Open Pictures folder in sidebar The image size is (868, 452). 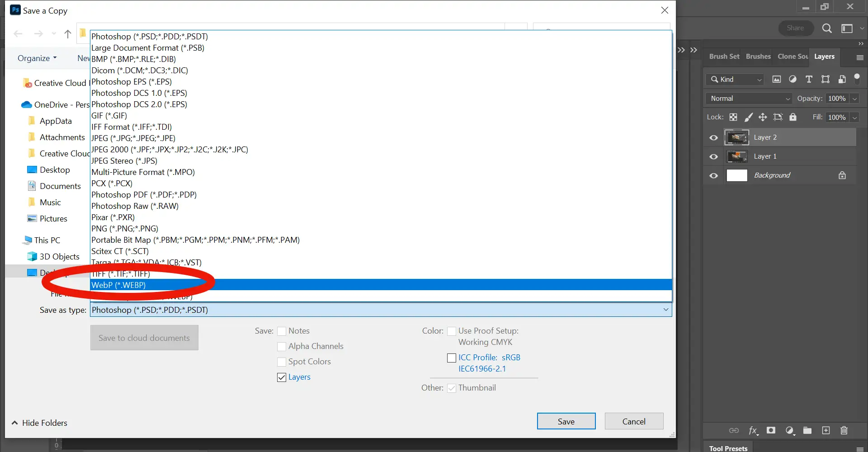tap(47, 218)
